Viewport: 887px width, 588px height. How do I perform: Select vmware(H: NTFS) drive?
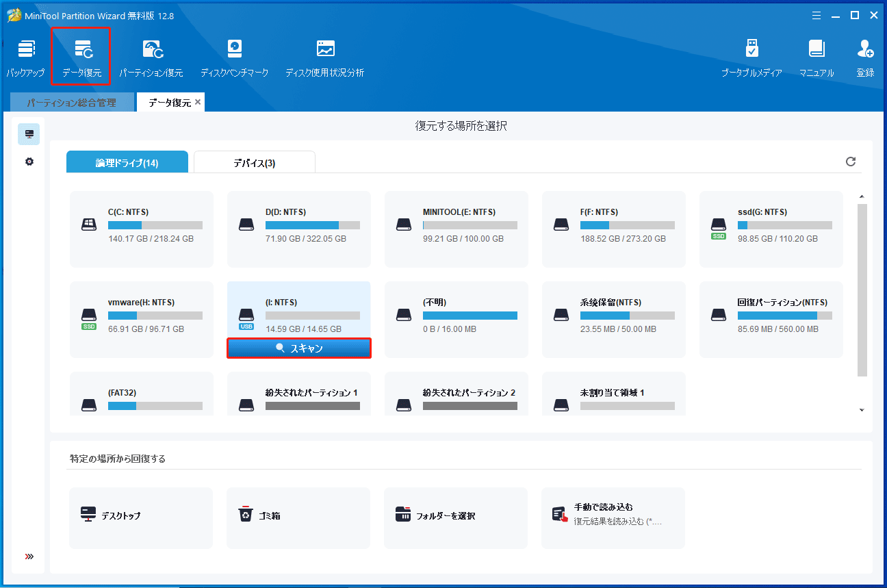[x=142, y=319]
